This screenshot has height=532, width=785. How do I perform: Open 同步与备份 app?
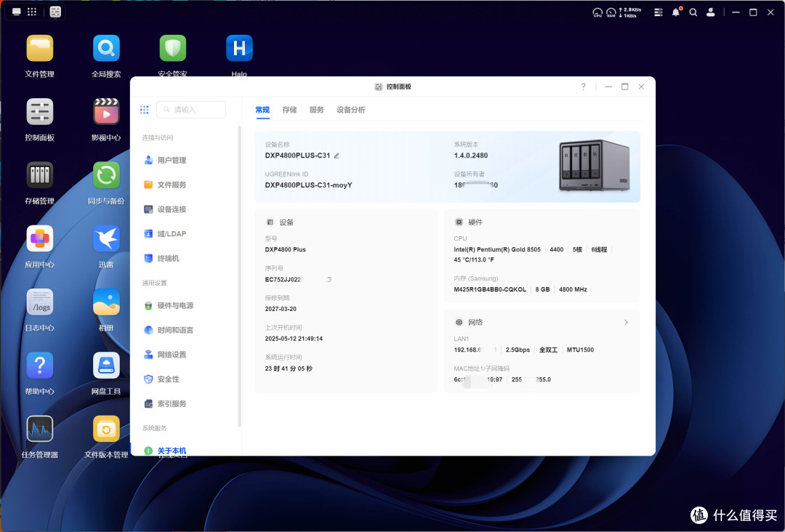[106, 175]
